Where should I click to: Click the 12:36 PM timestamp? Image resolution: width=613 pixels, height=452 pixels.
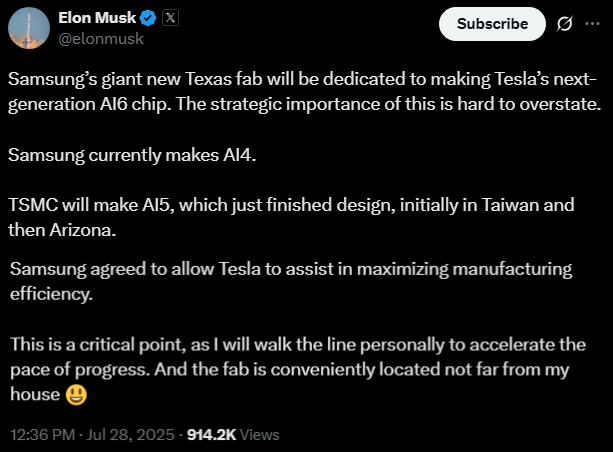click(44, 435)
